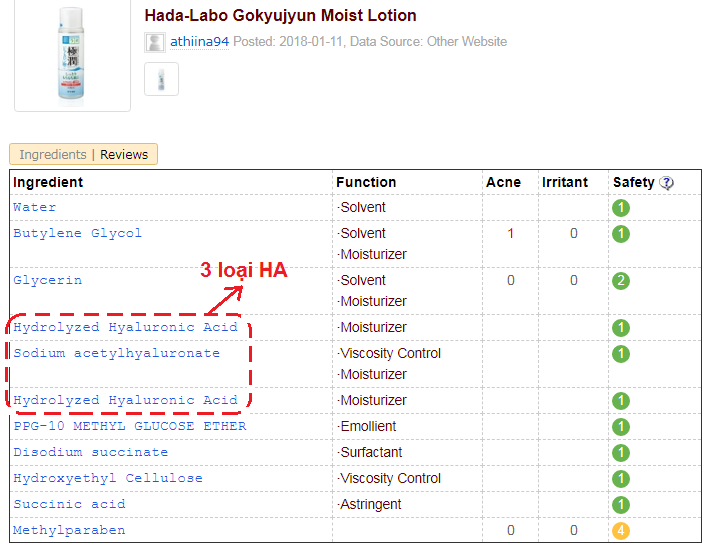Viewport: 715px width, 555px height.
Task: Open the Butylene Glycol ingredient link
Action: pyautogui.click(x=78, y=233)
